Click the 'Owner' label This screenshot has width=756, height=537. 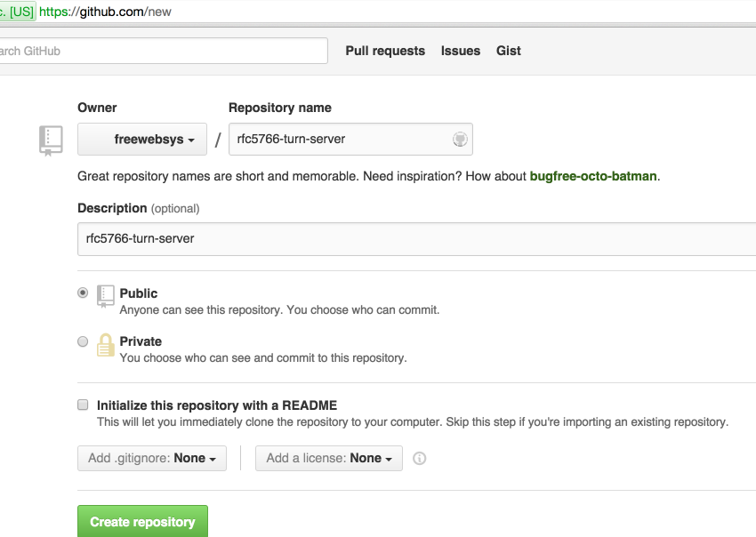pos(97,108)
